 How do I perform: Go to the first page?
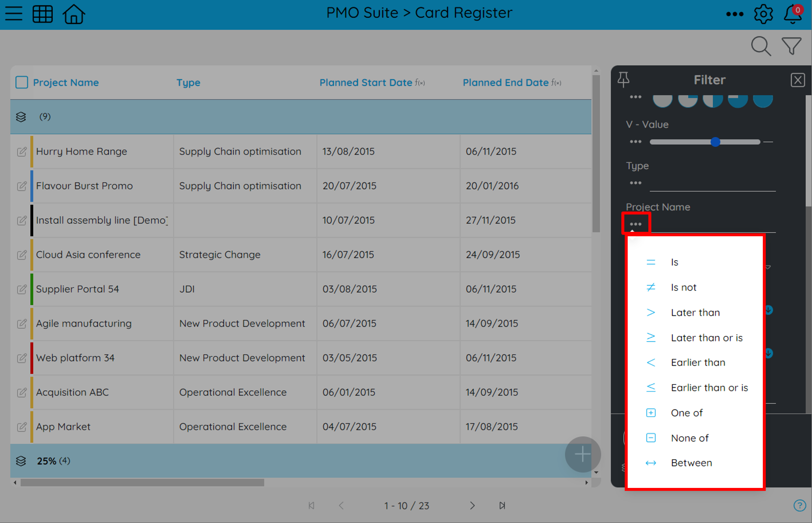(x=311, y=505)
